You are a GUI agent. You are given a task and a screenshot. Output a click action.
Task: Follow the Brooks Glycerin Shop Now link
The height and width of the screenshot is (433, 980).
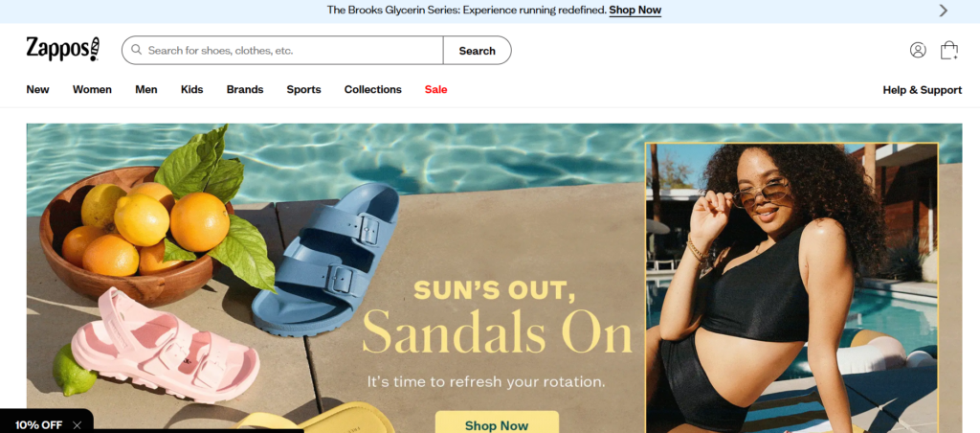point(635,10)
